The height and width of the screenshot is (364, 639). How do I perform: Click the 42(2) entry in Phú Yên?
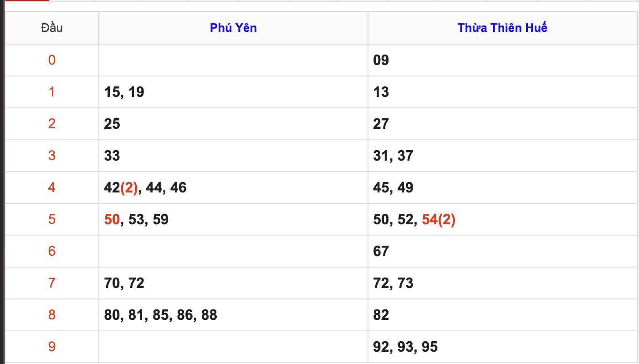[x=121, y=187]
